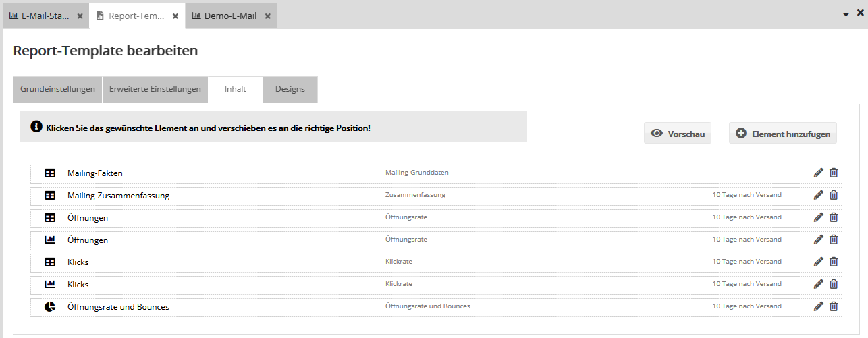Go to the Designs tab
The height and width of the screenshot is (338, 868).
(x=290, y=89)
